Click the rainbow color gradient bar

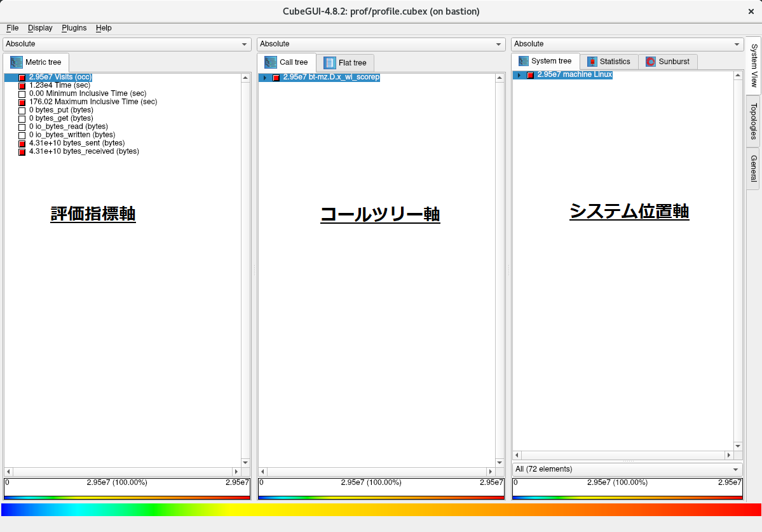381,510
